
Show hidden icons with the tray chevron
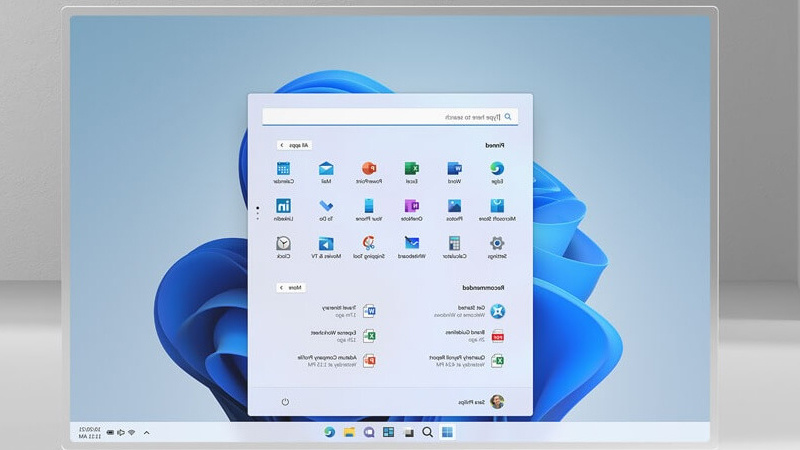pos(146,433)
